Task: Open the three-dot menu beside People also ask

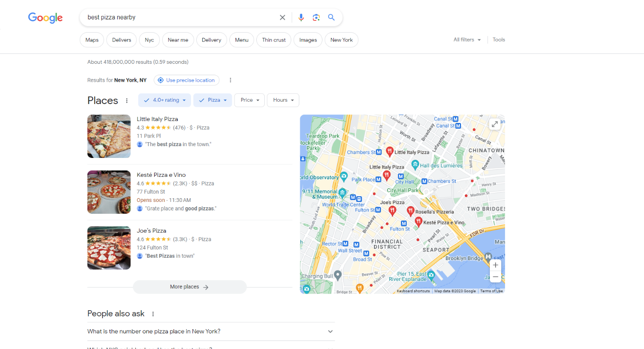Action: coord(153,314)
